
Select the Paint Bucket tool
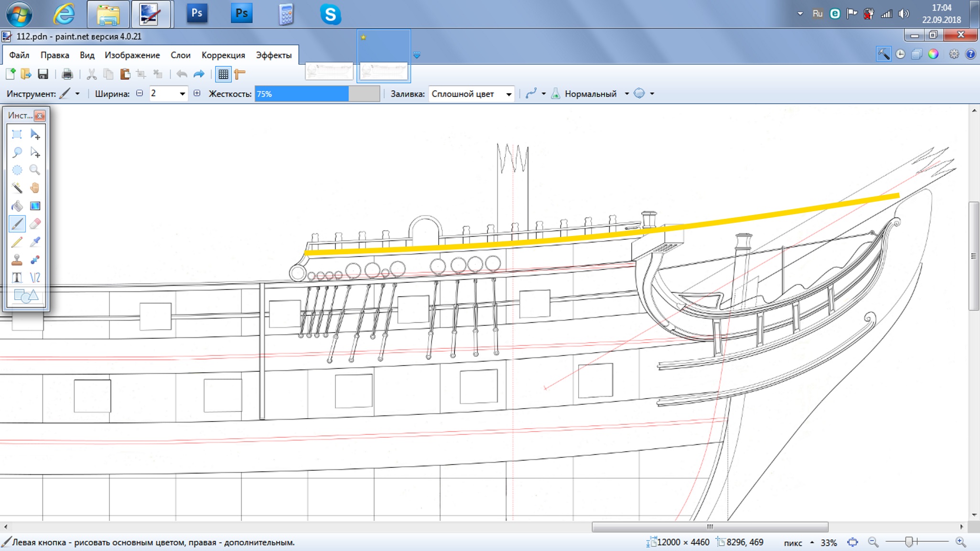point(17,206)
